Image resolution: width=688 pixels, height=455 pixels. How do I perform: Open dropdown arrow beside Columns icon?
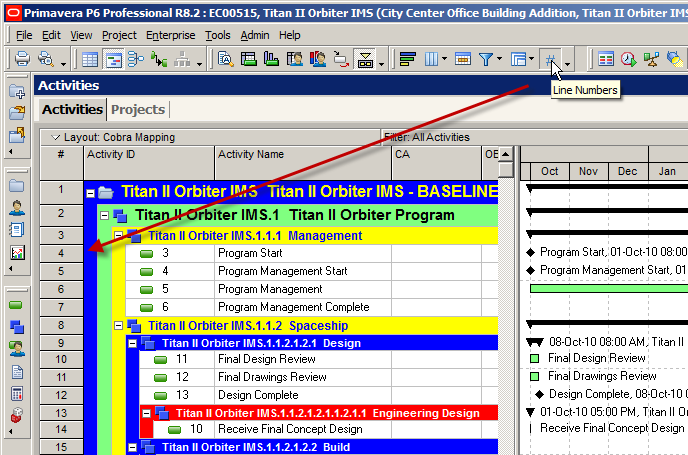pos(444,58)
